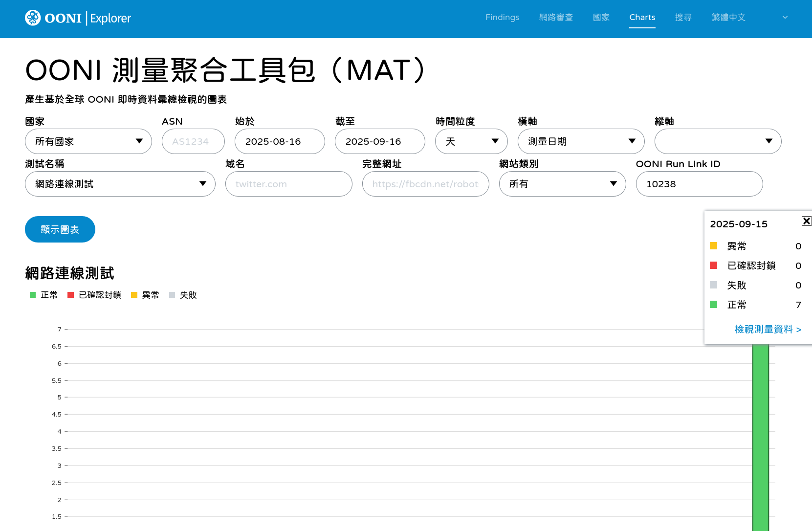Click the OONI Explorer logo
812x531 pixels.
[78, 18]
